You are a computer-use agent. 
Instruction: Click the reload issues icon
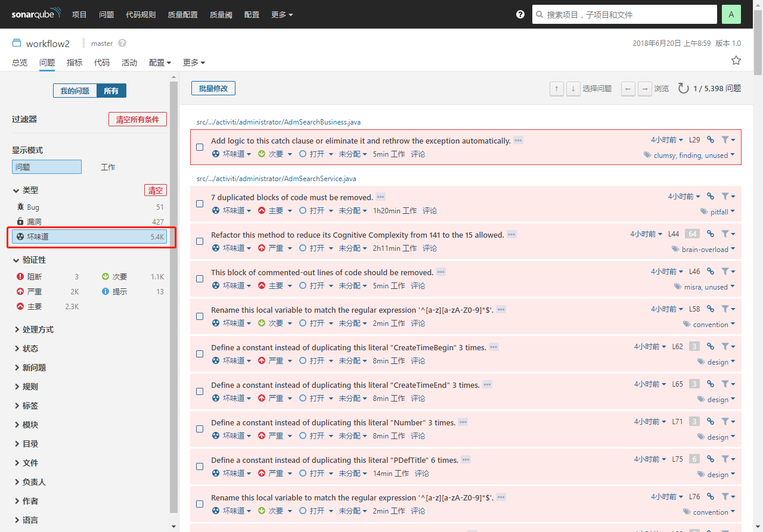coord(684,89)
